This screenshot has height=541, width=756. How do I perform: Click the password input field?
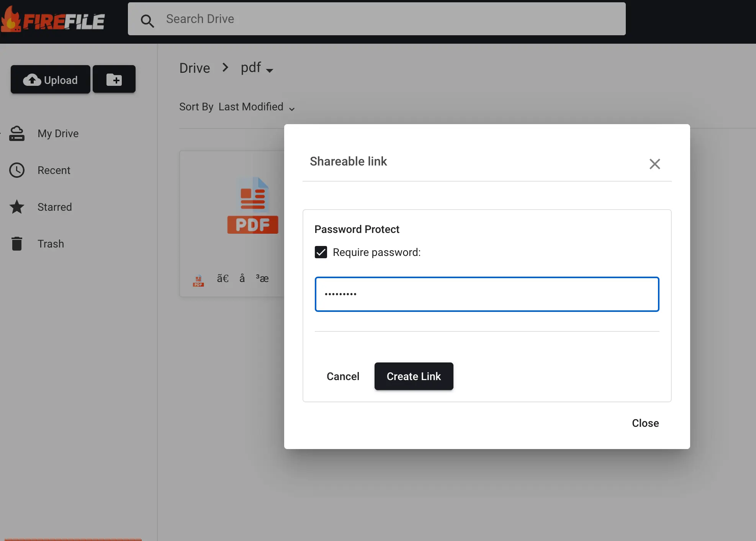pos(487,294)
